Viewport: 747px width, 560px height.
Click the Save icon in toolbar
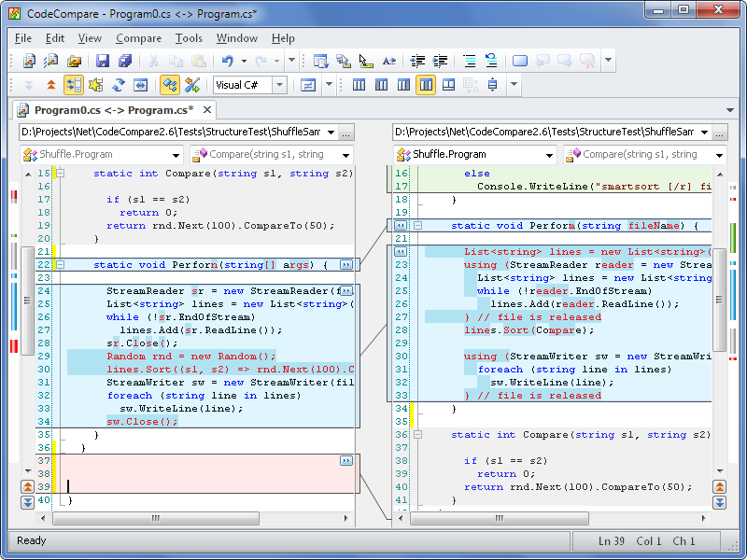pyautogui.click(x=102, y=62)
